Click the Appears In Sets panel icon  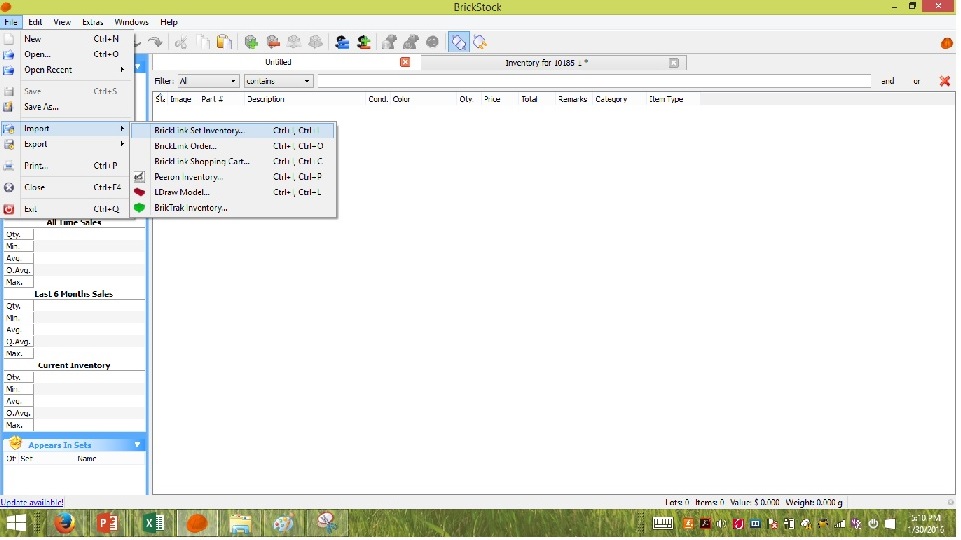[x=15, y=443]
